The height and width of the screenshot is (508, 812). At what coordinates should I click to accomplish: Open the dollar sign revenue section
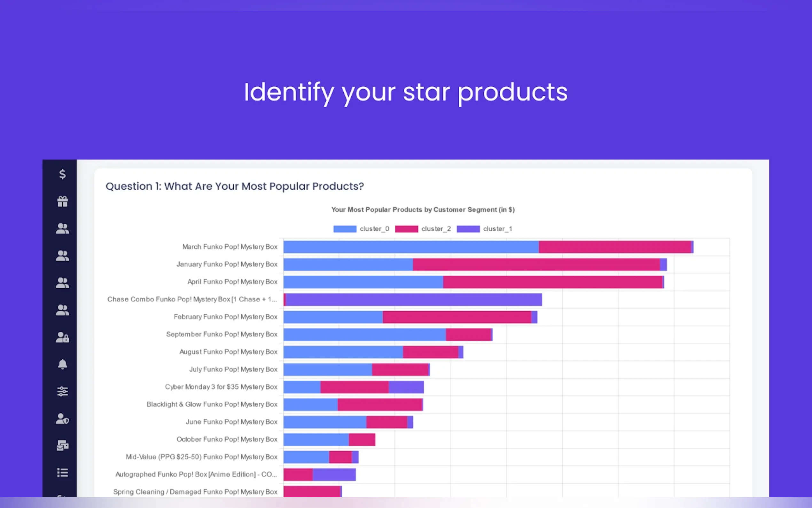tap(62, 174)
